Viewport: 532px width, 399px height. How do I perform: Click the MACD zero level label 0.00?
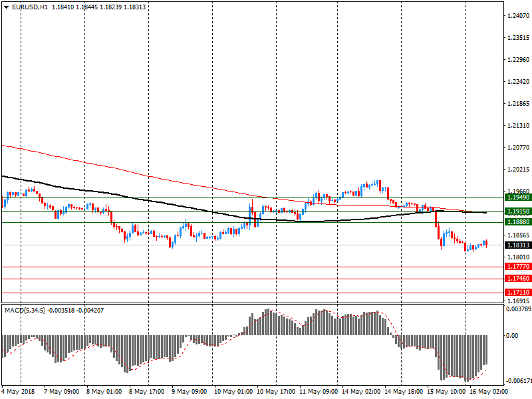click(x=512, y=336)
